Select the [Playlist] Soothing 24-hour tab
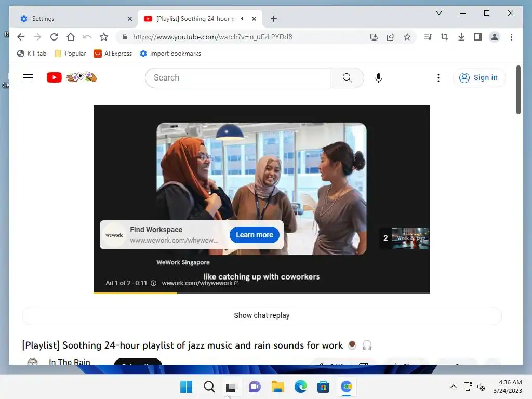Screen dimensions: 532x399 [199, 19]
